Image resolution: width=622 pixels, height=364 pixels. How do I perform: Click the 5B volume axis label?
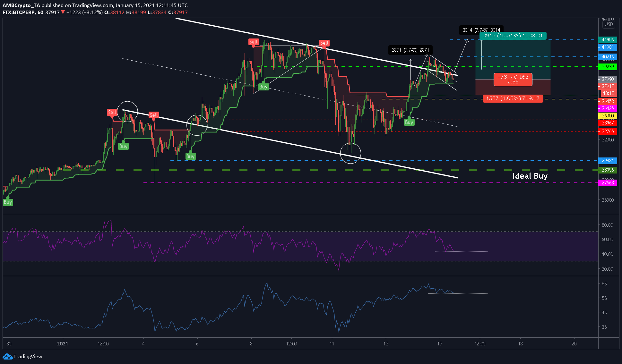(x=604, y=298)
